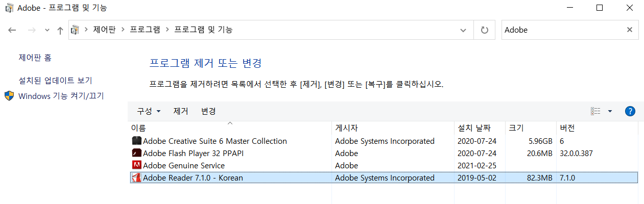Go up one level with Up arrow

coord(60,30)
